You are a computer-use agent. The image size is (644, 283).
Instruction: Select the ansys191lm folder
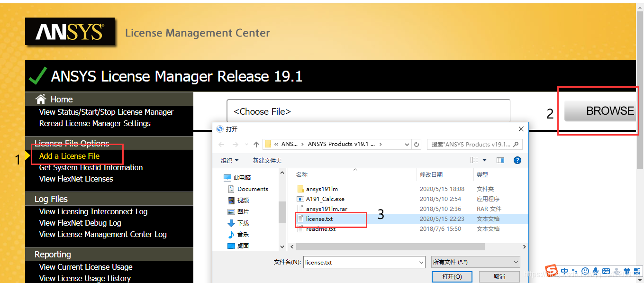coord(317,189)
